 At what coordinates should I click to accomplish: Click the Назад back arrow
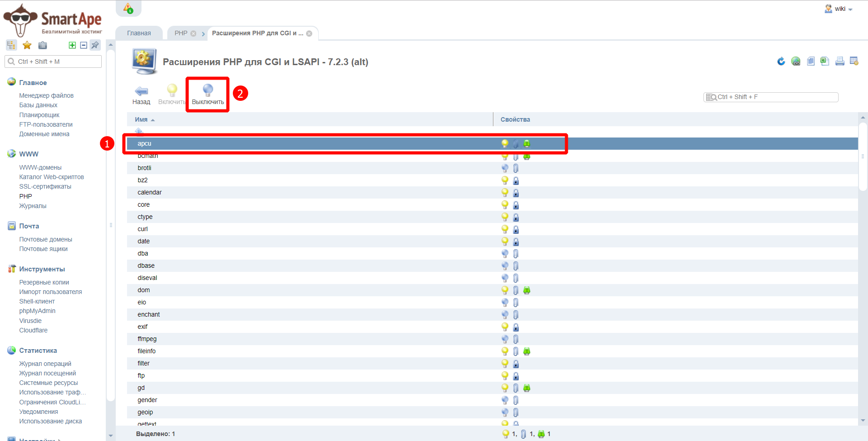[141, 95]
